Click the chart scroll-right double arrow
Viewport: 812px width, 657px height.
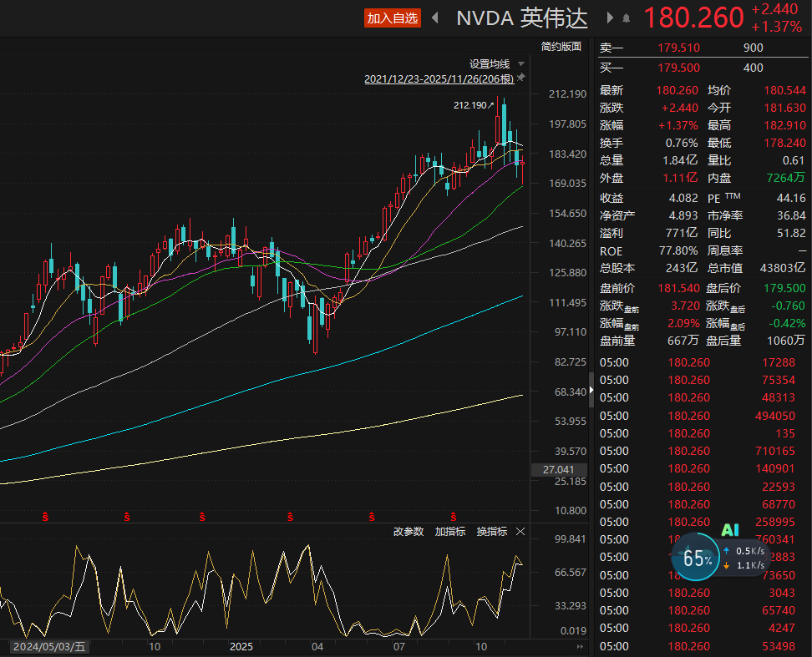580,647
